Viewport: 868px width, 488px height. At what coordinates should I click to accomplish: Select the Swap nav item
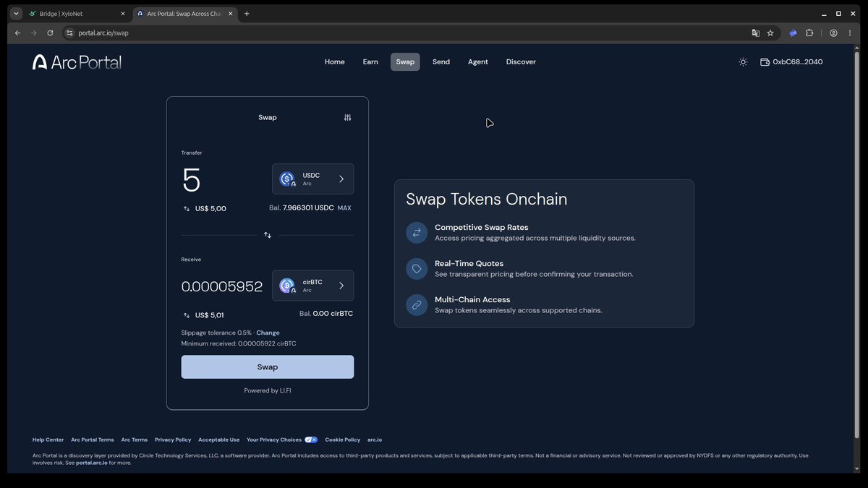point(405,62)
